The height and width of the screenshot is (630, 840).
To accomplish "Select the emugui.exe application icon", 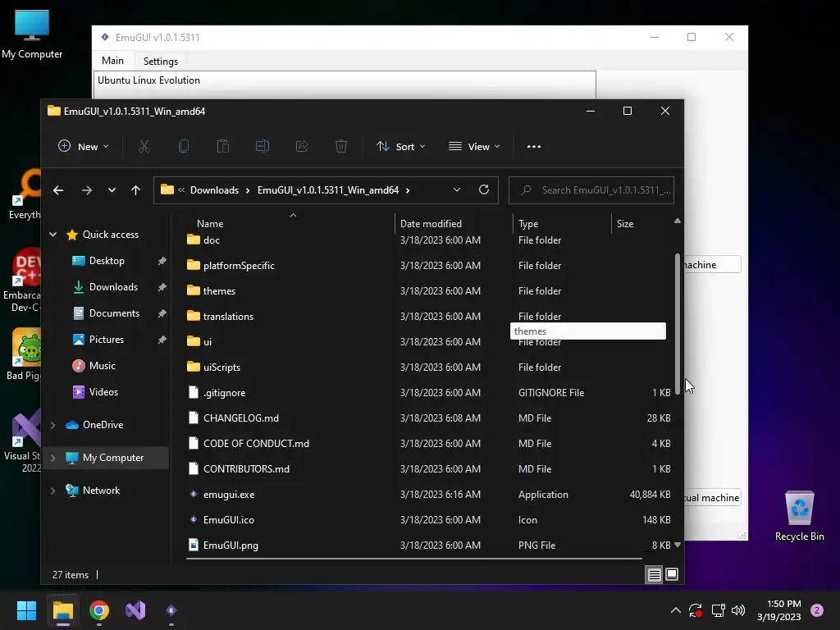I will coord(194,494).
